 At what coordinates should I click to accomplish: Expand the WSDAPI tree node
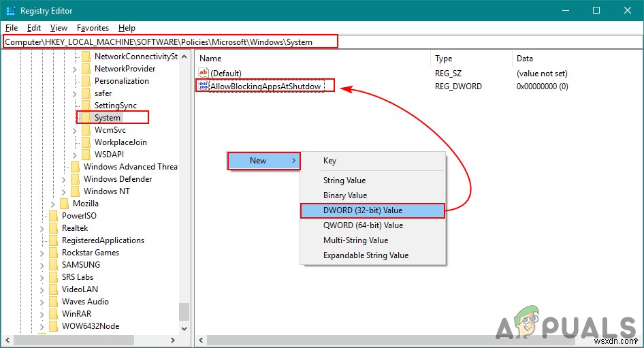click(x=74, y=155)
